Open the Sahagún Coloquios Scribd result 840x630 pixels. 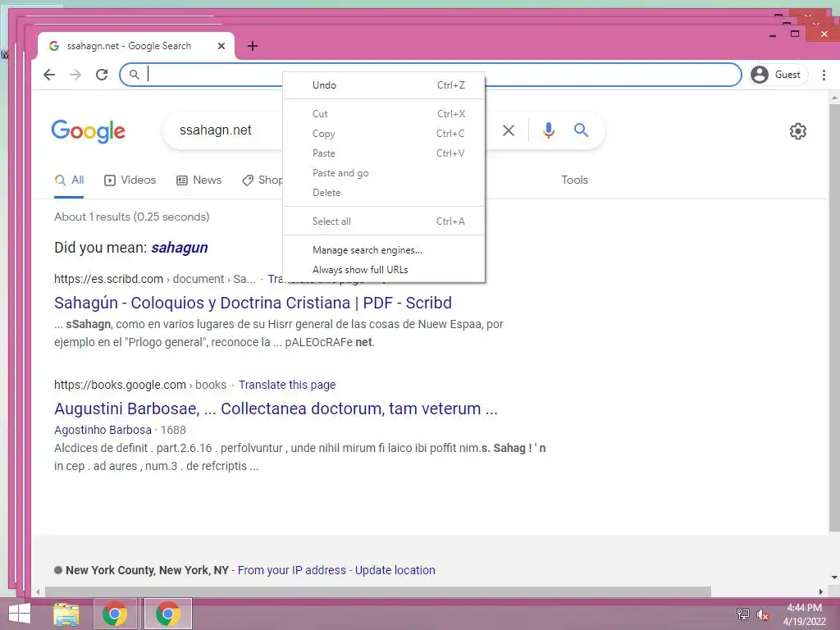click(253, 303)
